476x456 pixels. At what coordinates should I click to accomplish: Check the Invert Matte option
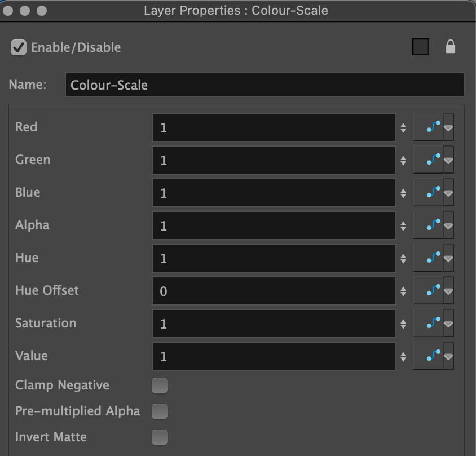[160, 437]
